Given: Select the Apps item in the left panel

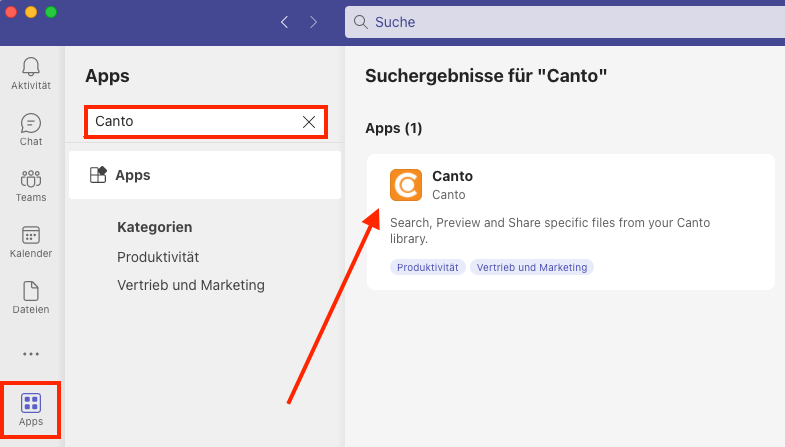Looking at the screenshot, I should click(205, 175).
